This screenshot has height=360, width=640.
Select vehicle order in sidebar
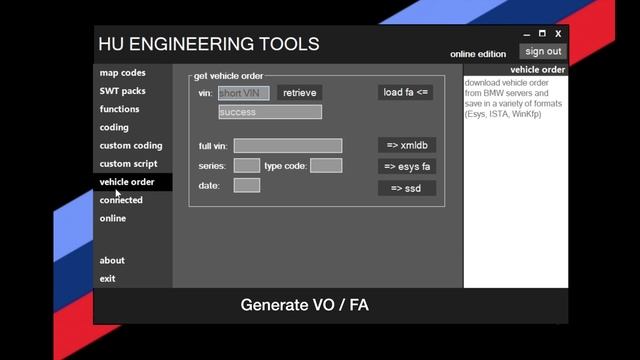[133, 182]
